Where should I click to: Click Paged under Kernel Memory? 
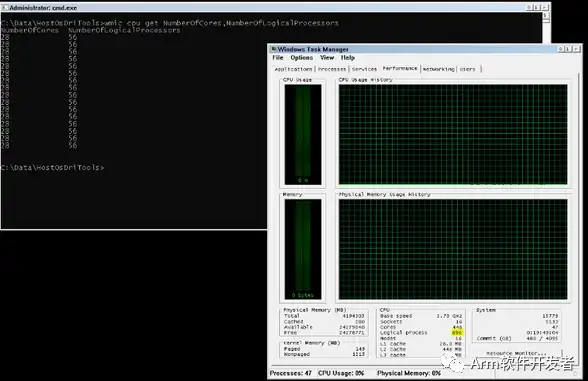(x=324, y=349)
